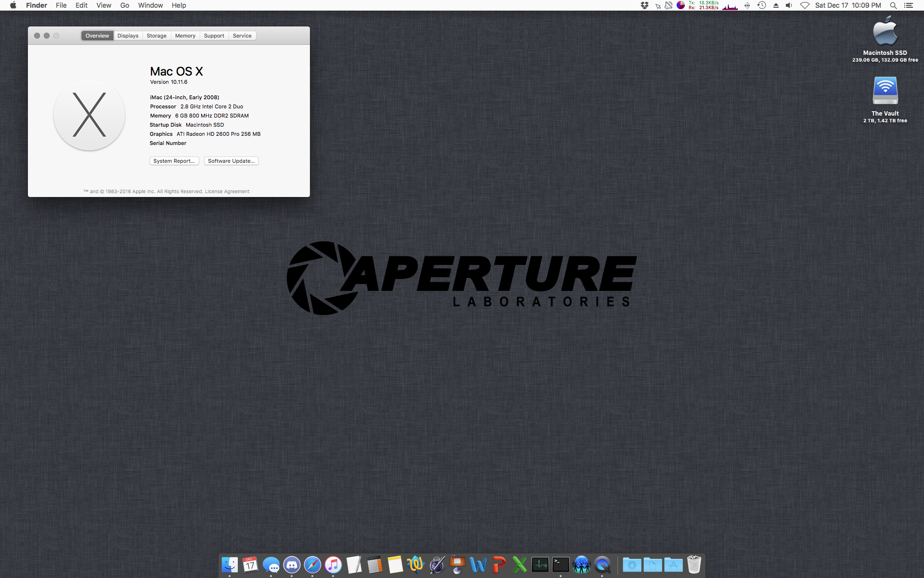Open Discord from the Dock
Screen dimensions: 924x578
[292, 565]
